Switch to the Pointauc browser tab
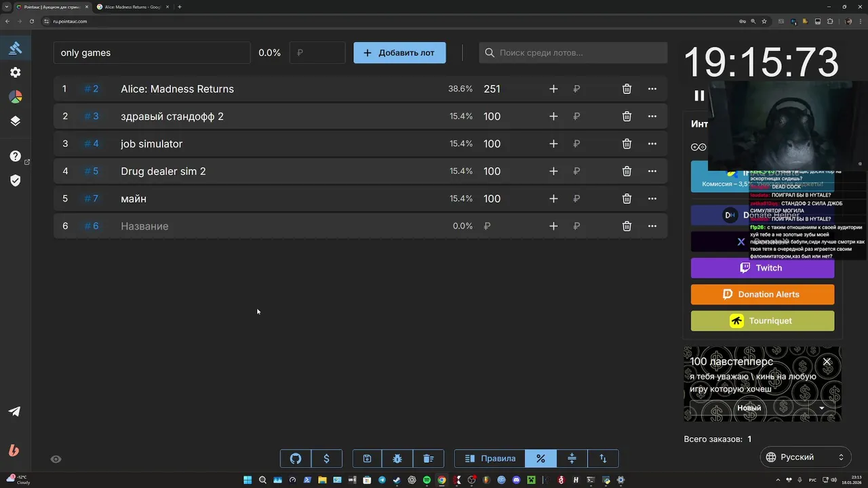This screenshot has height=488, width=868. [x=52, y=7]
